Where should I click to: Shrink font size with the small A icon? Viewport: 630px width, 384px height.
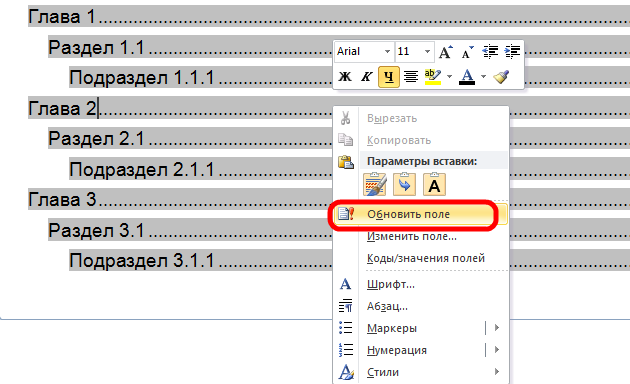pyautogui.click(x=467, y=52)
